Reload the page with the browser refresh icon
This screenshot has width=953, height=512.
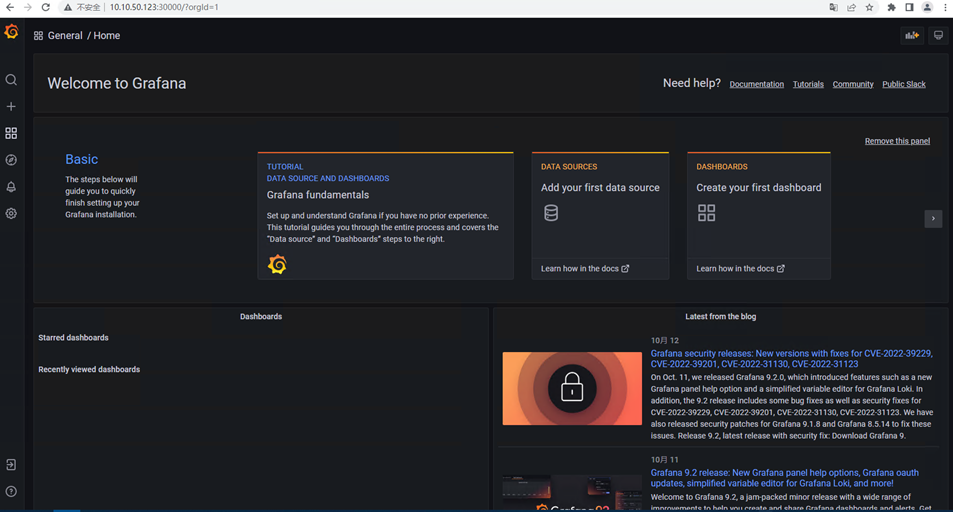click(x=46, y=7)
